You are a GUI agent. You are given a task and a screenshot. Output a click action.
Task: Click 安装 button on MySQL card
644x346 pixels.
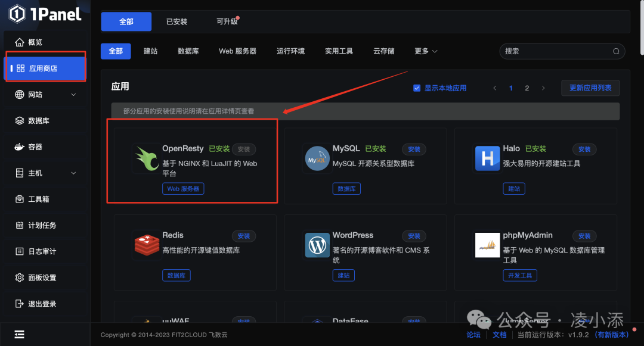click(414, 149)
